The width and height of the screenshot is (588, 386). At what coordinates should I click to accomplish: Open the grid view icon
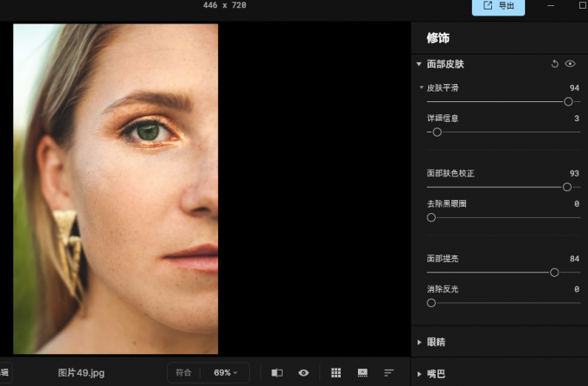tap(336, 372)
